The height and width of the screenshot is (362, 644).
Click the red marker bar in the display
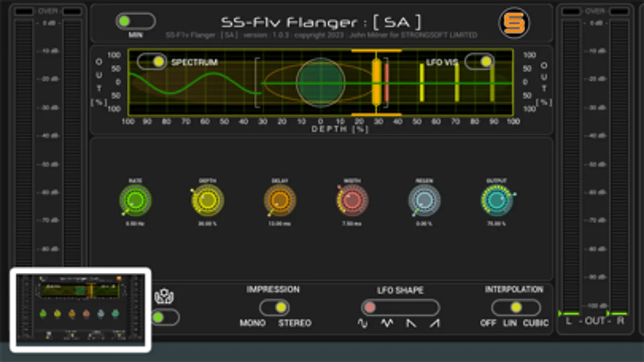[x=387, y=82]
